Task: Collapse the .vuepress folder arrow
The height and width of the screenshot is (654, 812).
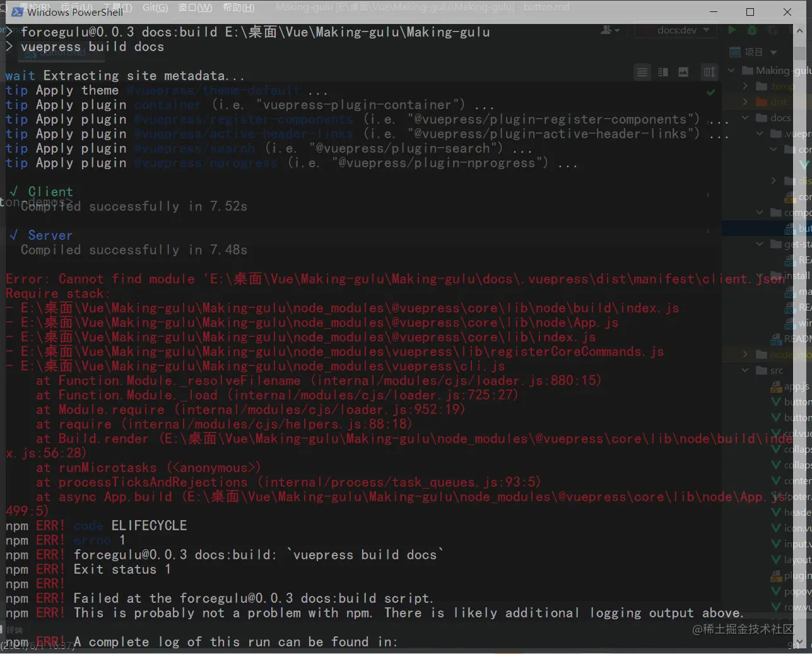Action: click(760, 134)
